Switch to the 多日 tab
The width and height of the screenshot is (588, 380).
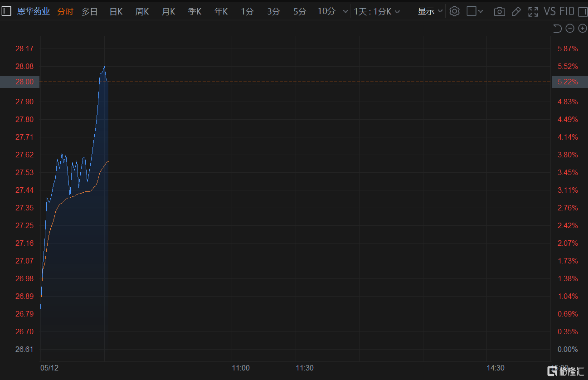tap(90, 11)
